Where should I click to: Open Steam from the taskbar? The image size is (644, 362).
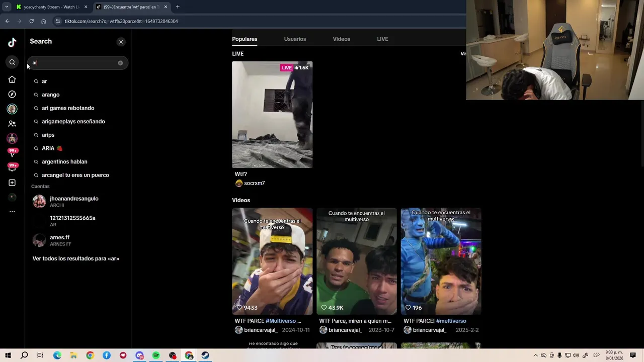click(x=205, y=355)
